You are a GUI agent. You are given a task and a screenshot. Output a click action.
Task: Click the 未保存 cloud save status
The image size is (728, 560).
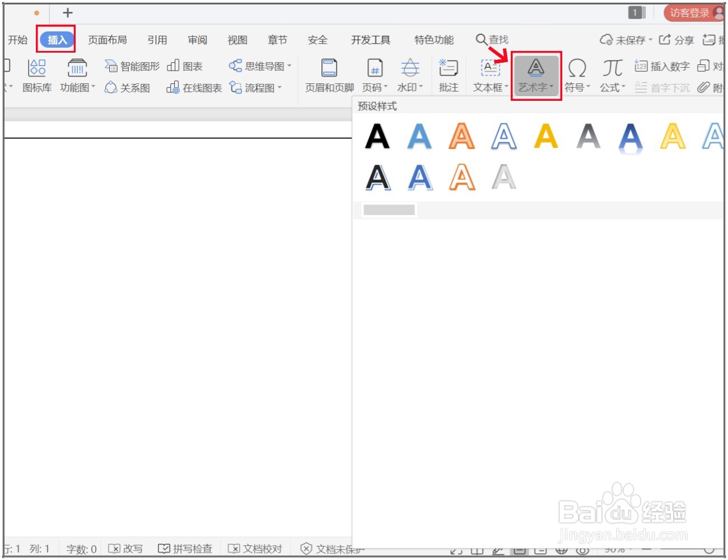click(626, 40)
